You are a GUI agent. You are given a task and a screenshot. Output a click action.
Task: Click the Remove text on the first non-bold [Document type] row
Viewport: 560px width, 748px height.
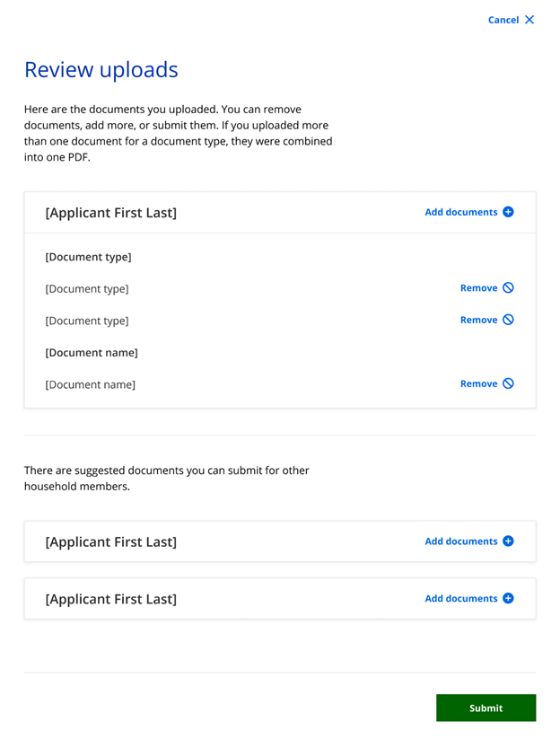click(478, 288)
